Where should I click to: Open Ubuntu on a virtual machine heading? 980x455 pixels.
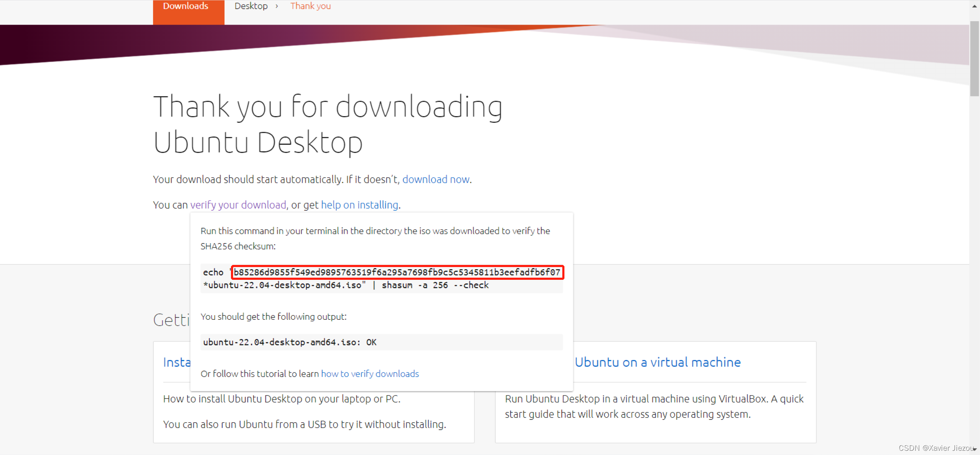(x=658, y=362)
